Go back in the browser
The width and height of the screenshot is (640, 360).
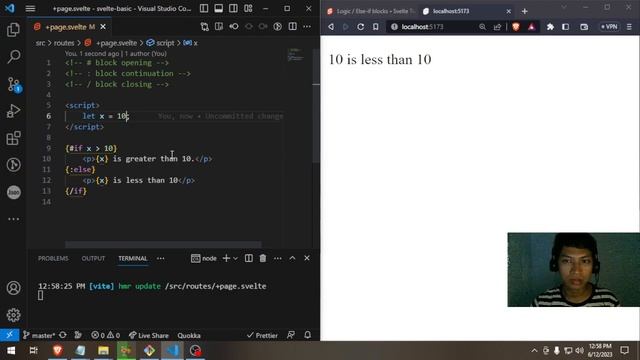331,27
